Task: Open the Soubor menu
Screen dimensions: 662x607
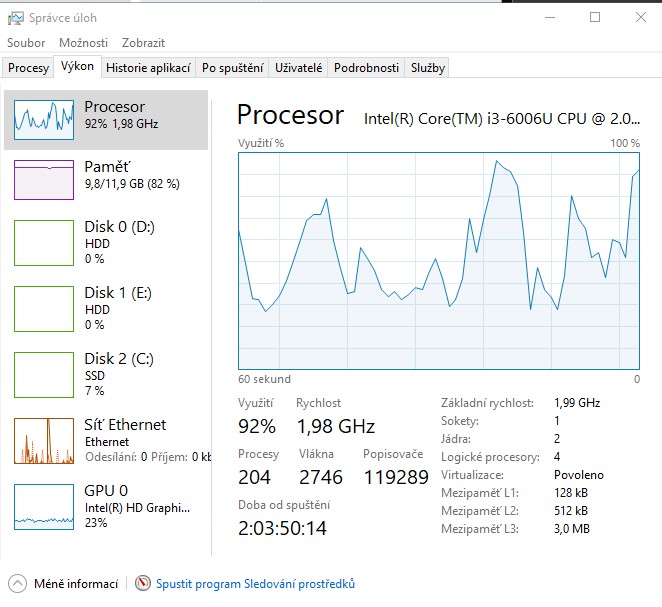Action: click(26, 43)
